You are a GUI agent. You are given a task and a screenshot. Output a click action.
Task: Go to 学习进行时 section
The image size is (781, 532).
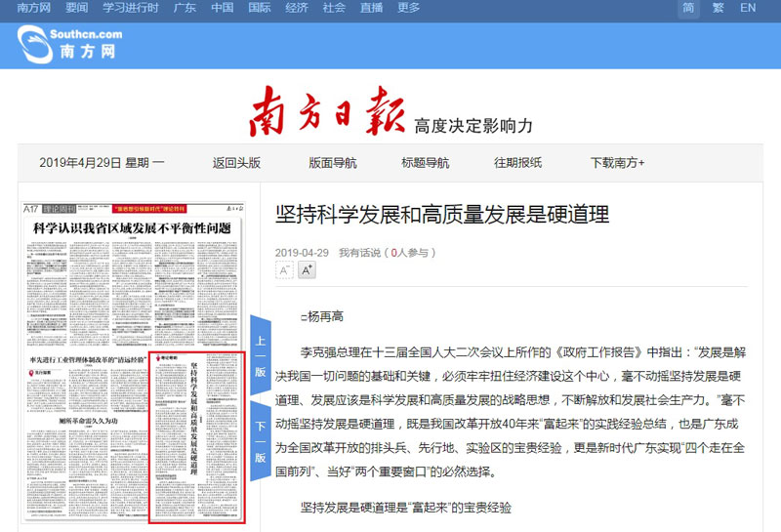pyautogui.click(x=131, y=8)
